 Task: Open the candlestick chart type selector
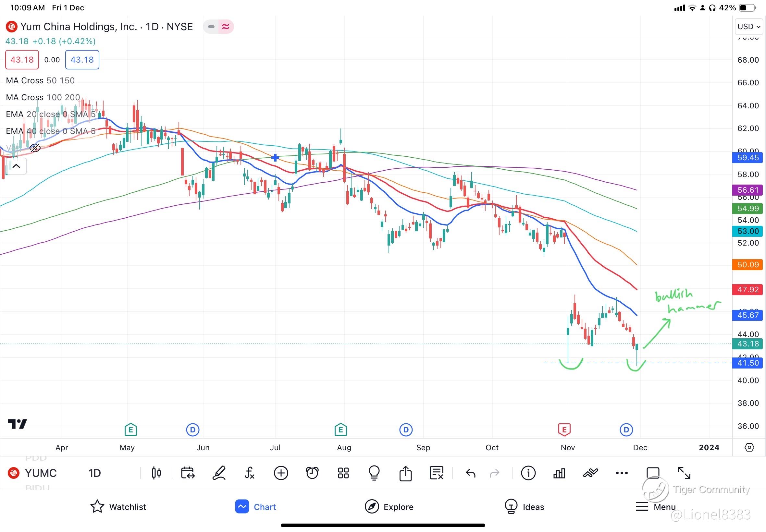[156, 473]
